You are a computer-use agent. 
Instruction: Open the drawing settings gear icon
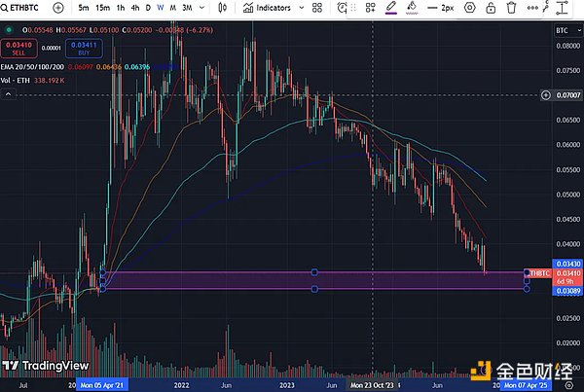pos(470,8)
